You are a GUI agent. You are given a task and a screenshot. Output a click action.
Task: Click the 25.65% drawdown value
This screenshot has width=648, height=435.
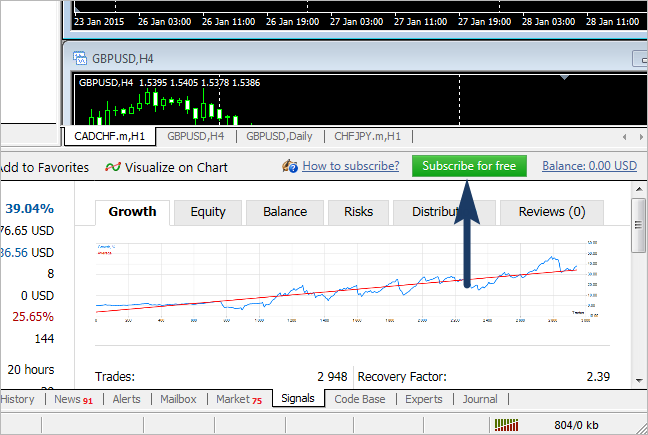33,317
